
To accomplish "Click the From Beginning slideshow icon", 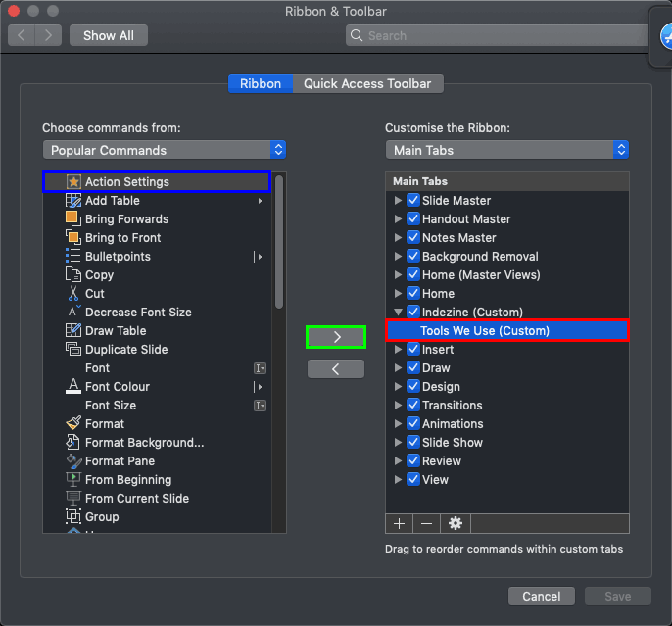I will [x=73, y=479].
